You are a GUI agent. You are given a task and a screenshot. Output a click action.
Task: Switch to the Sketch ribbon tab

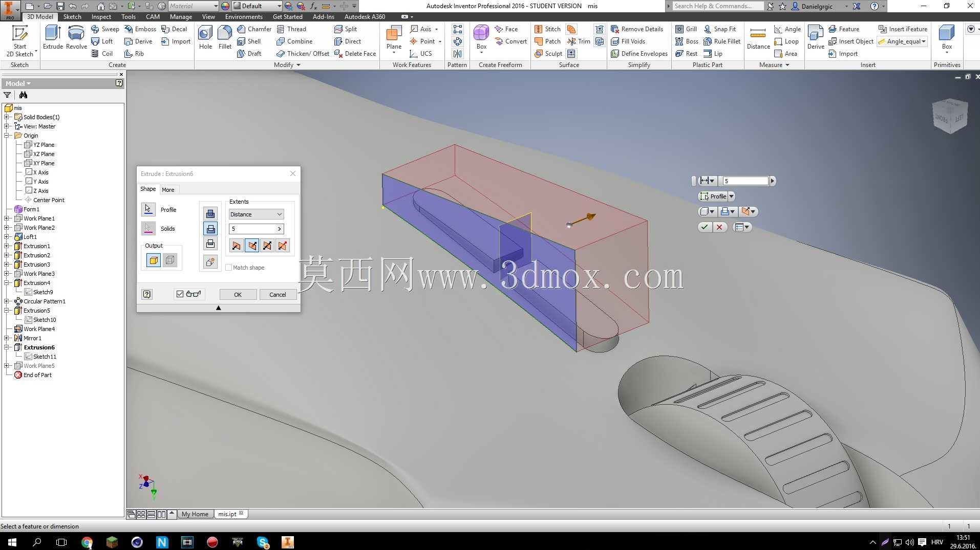coord(72,17)
